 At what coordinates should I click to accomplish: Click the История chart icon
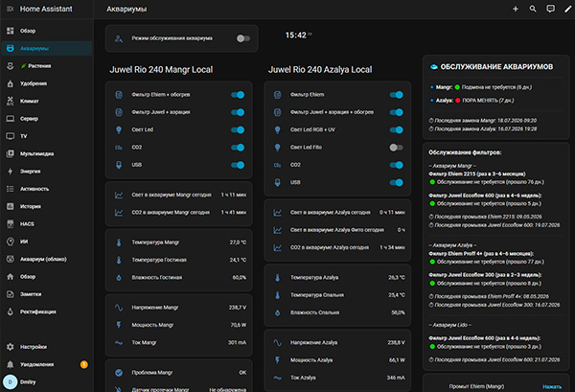click(x=11, y=206)
